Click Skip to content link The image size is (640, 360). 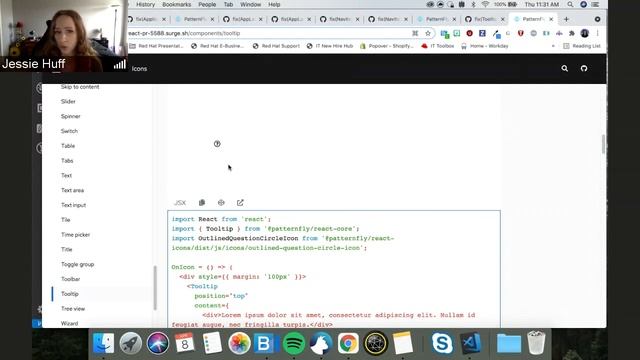80,87
